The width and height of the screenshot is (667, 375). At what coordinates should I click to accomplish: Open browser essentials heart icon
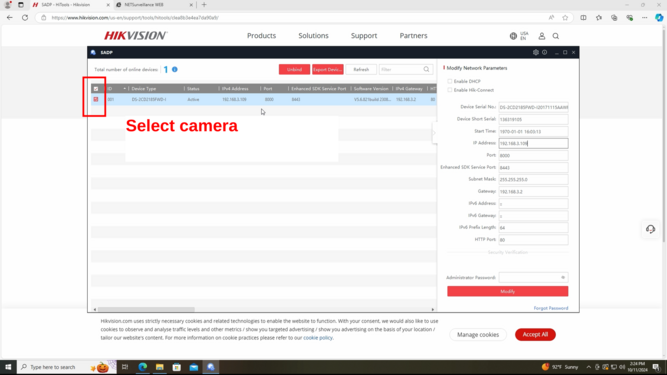pos(630,17)
